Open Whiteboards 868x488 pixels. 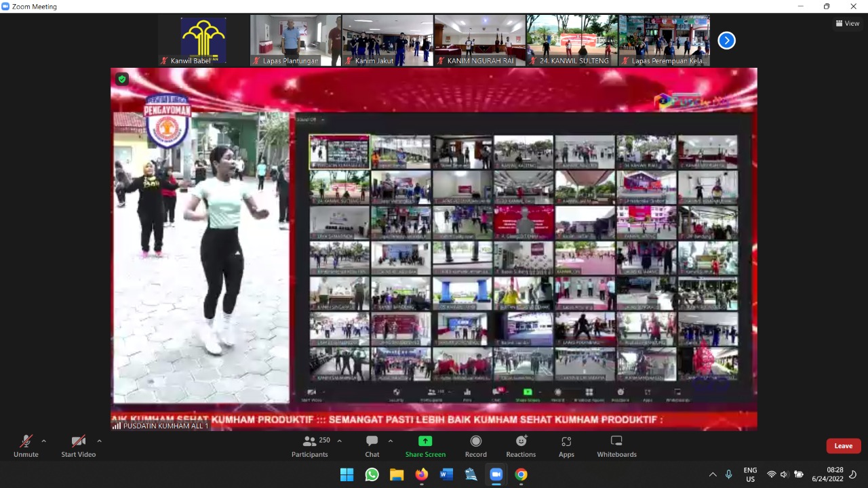coord(616,446)
